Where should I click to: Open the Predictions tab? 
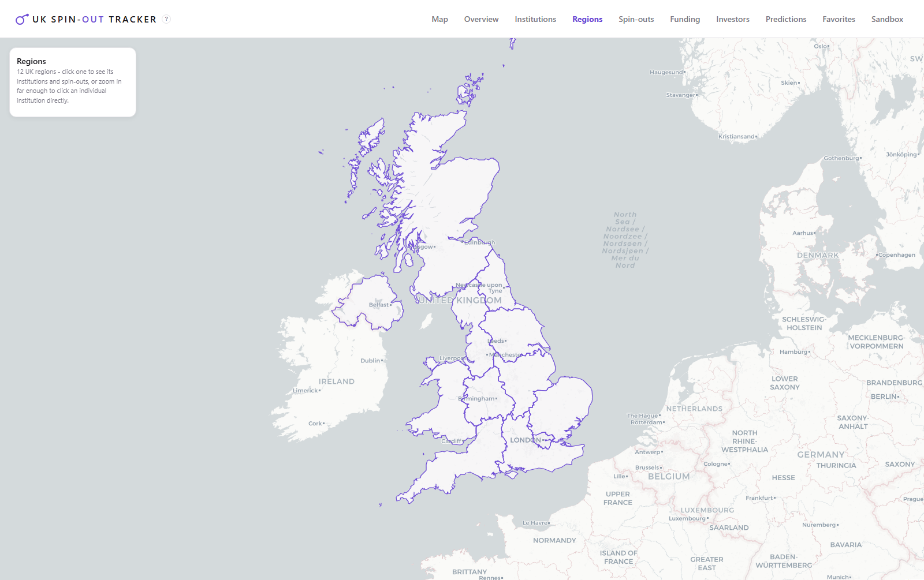click(x=786, y=19)
